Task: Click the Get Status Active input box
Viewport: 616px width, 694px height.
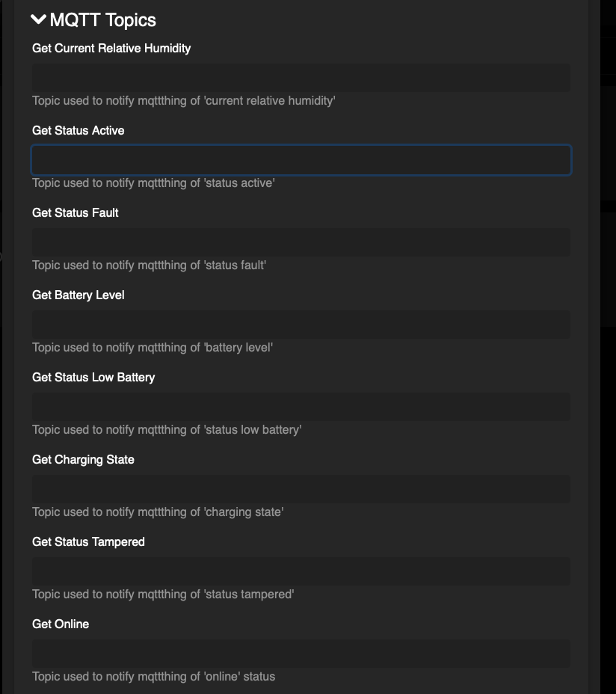Action: 301,160
